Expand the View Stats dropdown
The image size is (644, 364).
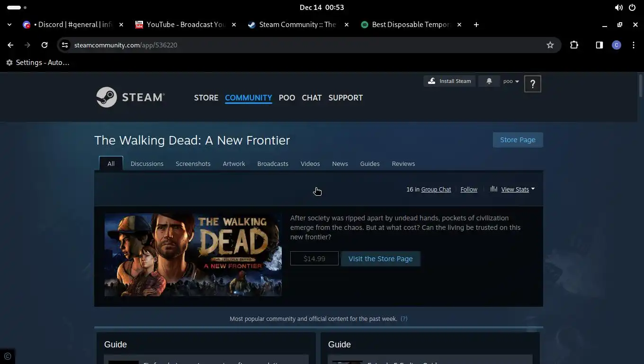(x=518, y=189)
